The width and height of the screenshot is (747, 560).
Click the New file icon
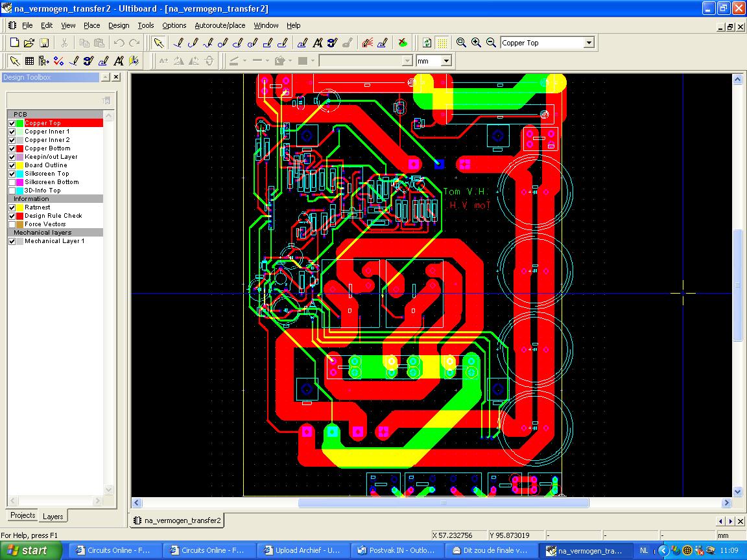(x=14, y=43)
